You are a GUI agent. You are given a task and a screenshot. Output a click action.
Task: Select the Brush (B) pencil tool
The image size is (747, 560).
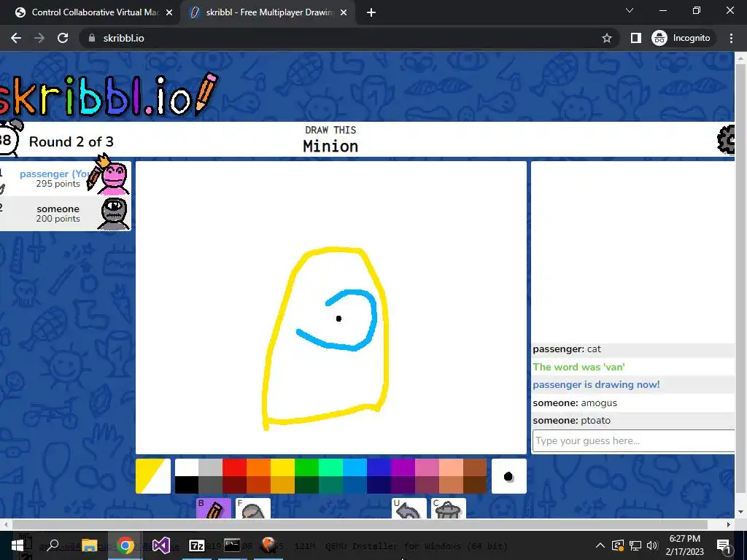tap(214, 508)
